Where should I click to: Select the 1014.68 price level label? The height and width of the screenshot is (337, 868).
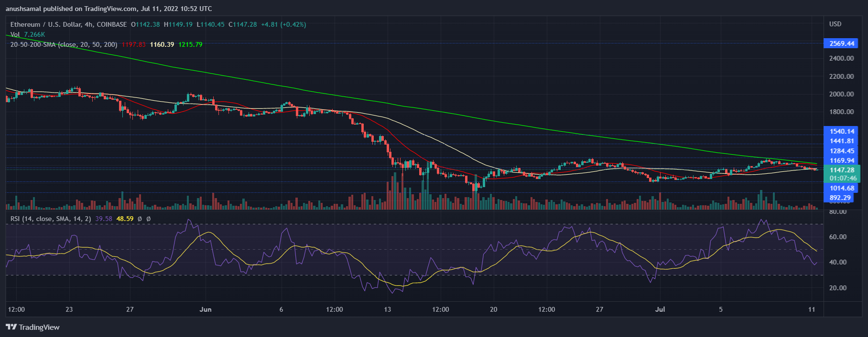[841, 188]
